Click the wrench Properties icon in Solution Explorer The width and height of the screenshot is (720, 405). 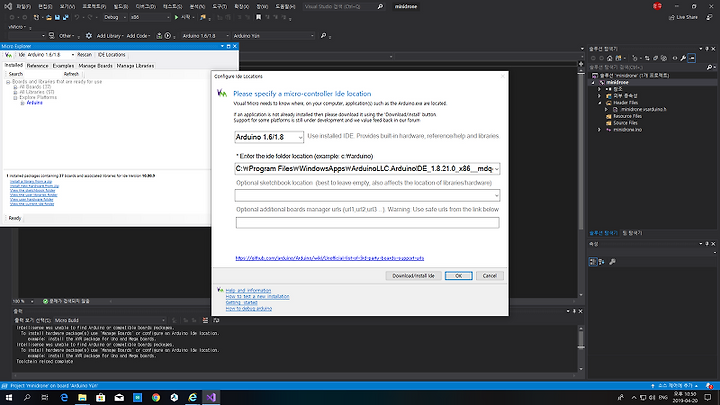683,58
